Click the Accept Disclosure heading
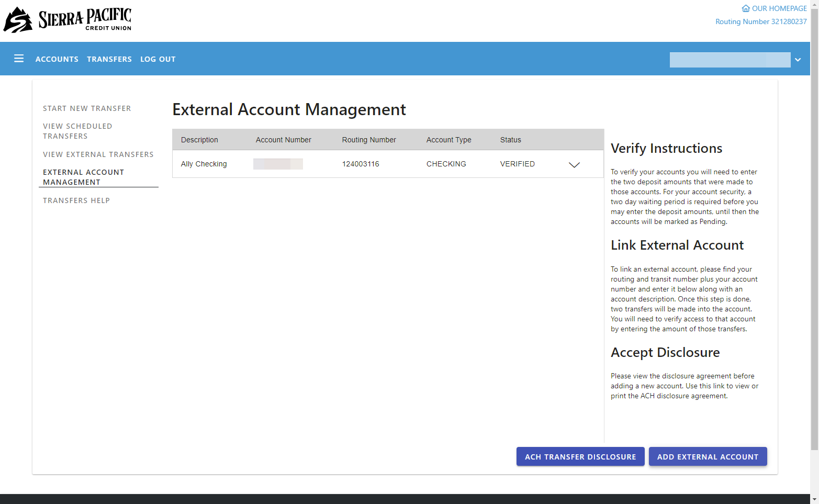The width and height of the screenshot is (819, 504). (665, 352)
